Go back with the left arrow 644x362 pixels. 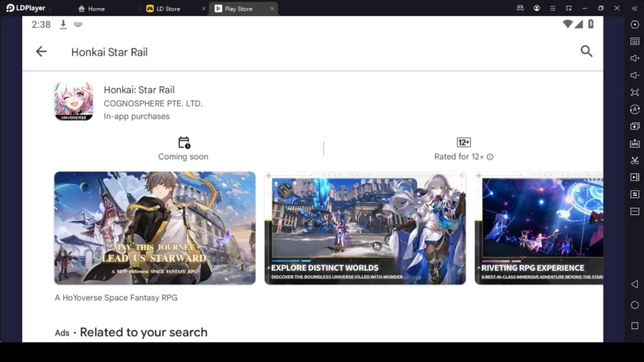click(x=41, y=52)
